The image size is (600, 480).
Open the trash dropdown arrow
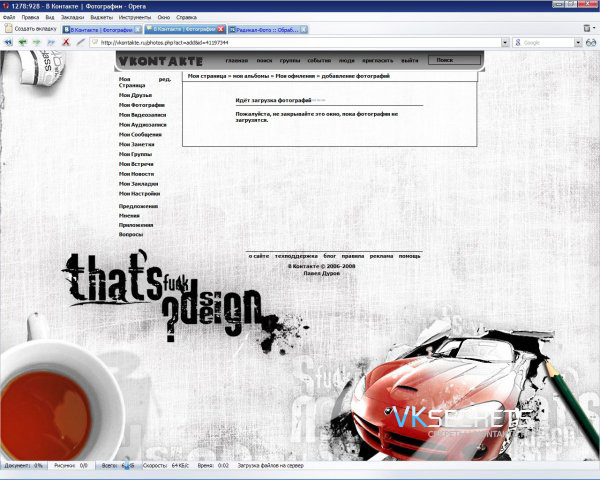(x=594, y=28)
